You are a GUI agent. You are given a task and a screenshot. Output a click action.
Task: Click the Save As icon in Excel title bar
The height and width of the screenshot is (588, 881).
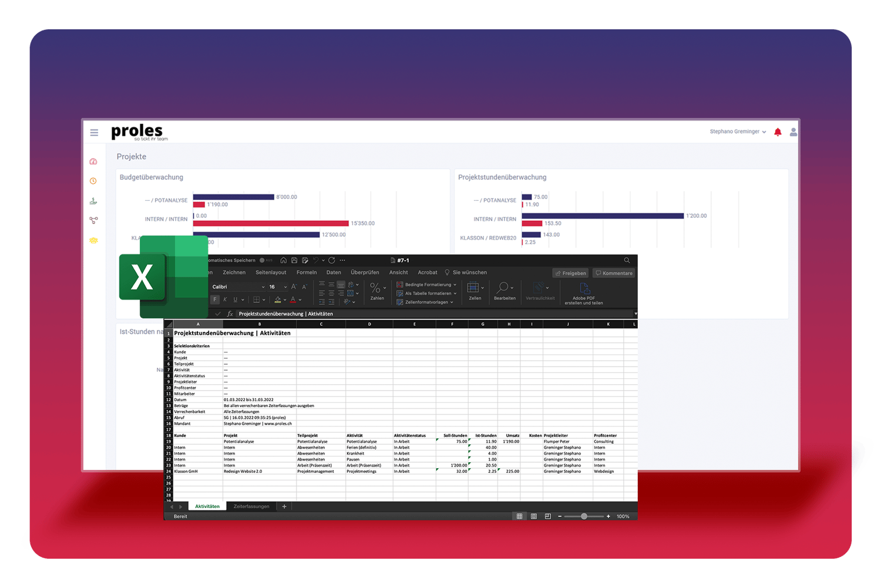(305, 260)
